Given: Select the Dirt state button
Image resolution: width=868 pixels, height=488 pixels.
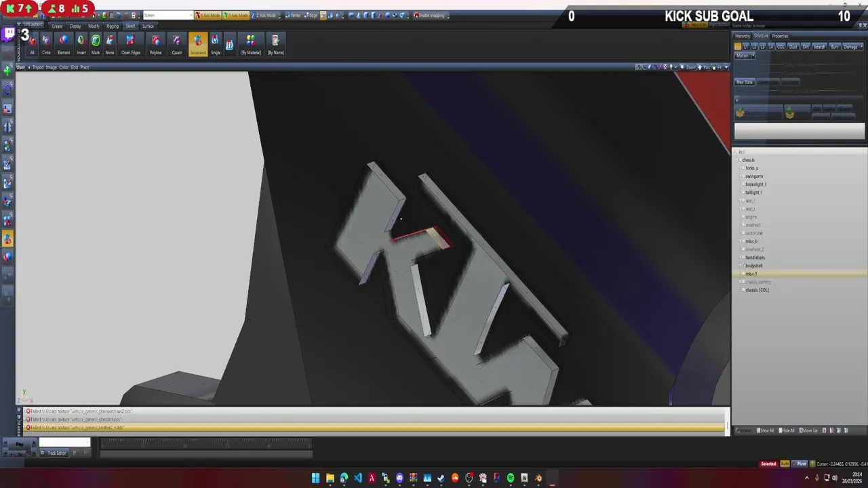Looking at the screenshot, I should click(806, 47).
